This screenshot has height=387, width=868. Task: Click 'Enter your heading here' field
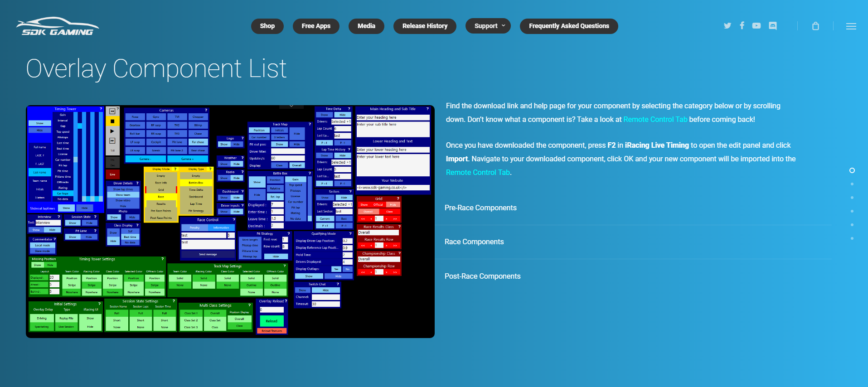(x=393, y=117)
